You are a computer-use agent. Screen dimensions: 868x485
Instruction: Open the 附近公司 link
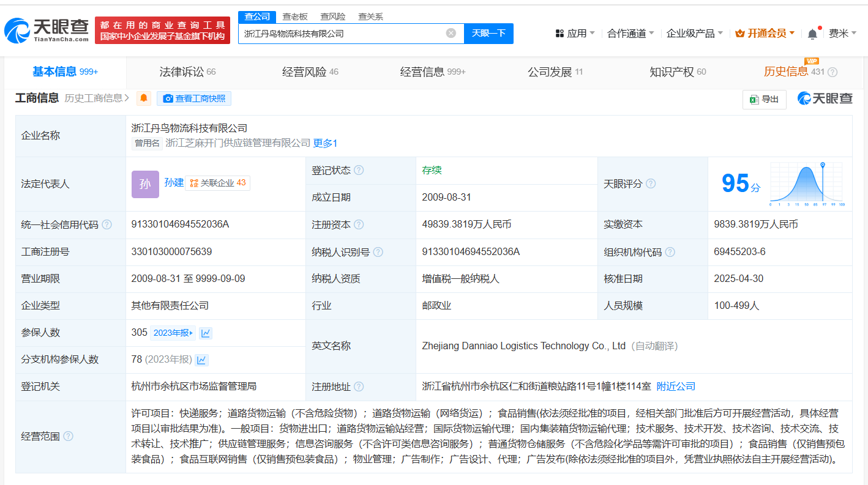pyautogui.click(x=676, y=387)
